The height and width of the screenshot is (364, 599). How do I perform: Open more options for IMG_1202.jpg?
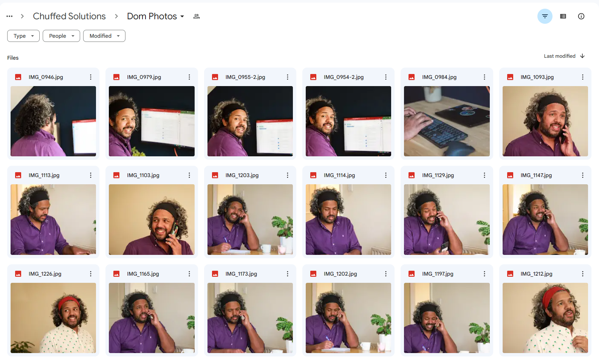pos(386,274)
